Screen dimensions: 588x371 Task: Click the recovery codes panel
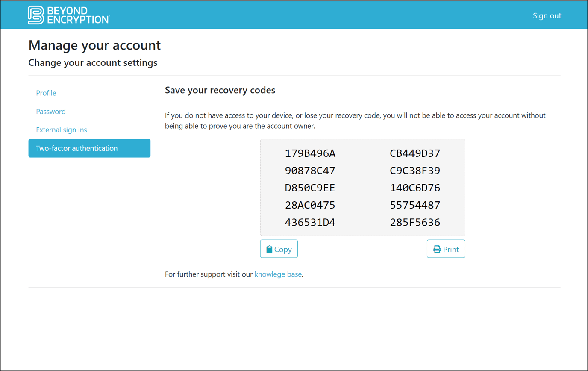click(x=362, y=187)
